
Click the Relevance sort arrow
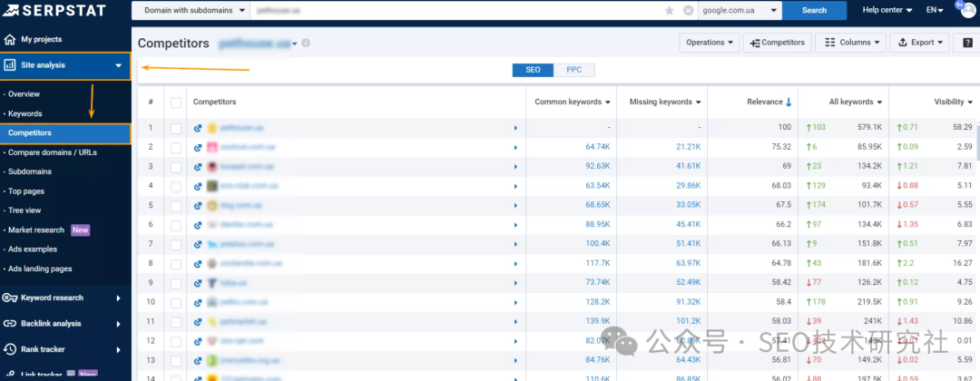tap(789, 103)
